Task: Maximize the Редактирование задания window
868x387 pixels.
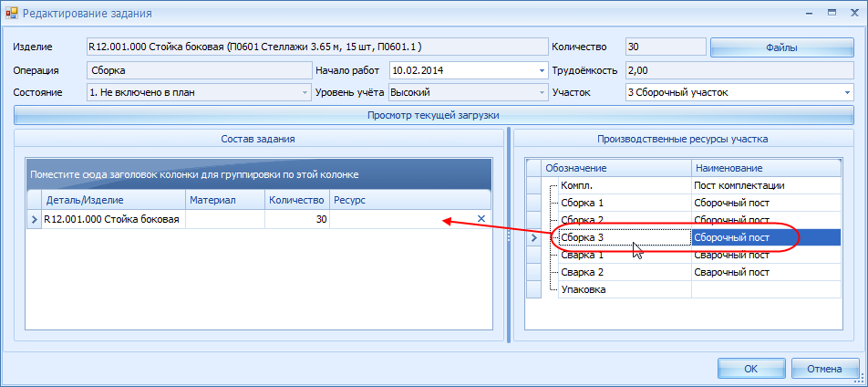Action: point(831,12)
